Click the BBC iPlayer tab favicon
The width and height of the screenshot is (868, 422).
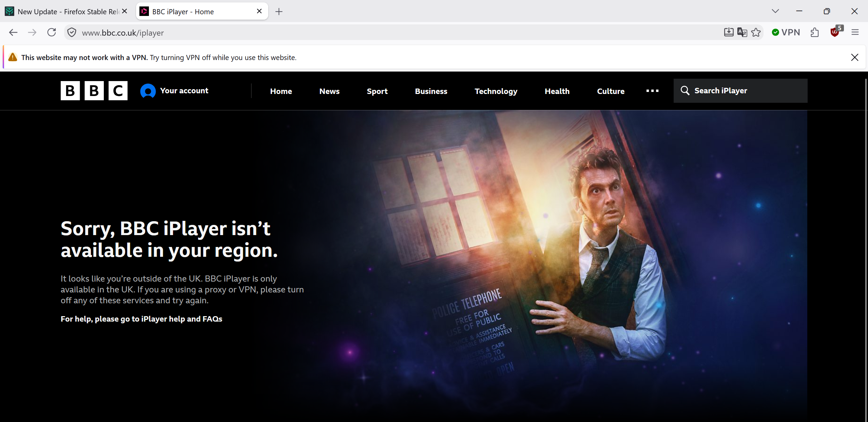pos(144,12)
